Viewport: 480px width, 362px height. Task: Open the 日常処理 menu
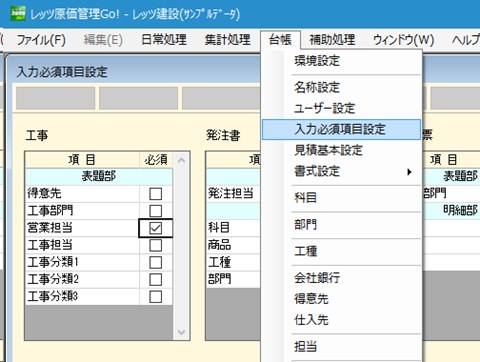click(x=164, y=40)
